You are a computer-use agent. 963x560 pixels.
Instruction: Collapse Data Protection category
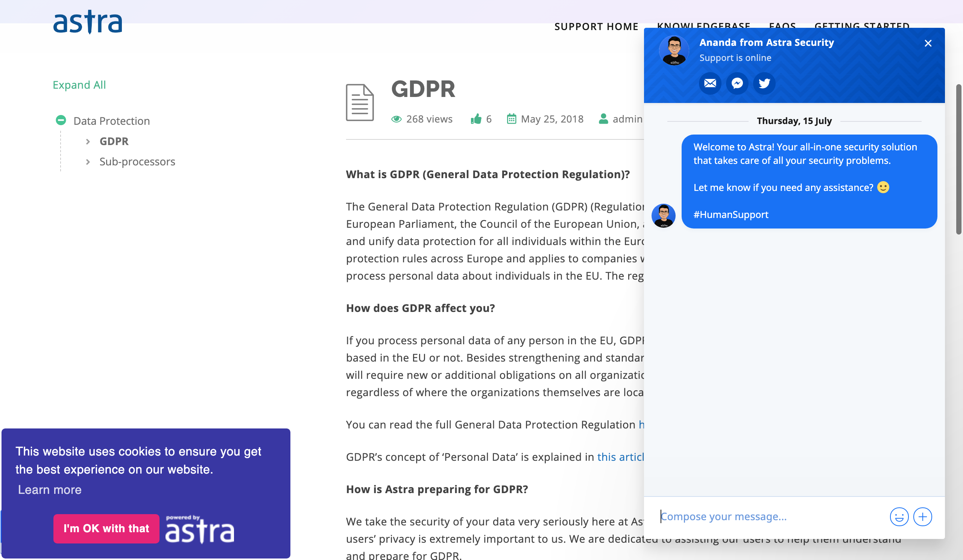point(61,120)
